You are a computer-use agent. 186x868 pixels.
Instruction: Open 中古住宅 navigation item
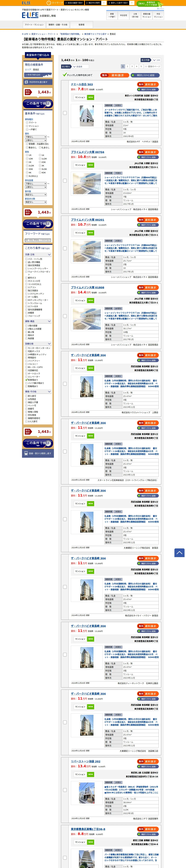(124, 15)
